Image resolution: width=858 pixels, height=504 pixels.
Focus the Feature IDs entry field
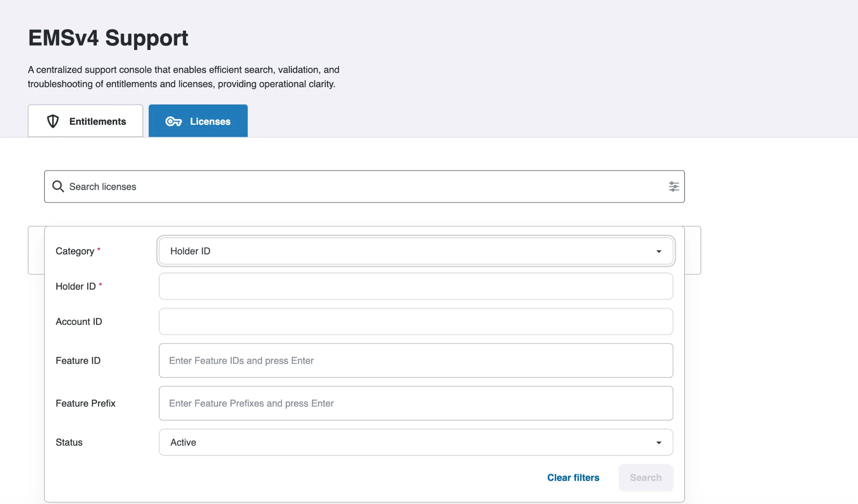[x=416, y=361]
